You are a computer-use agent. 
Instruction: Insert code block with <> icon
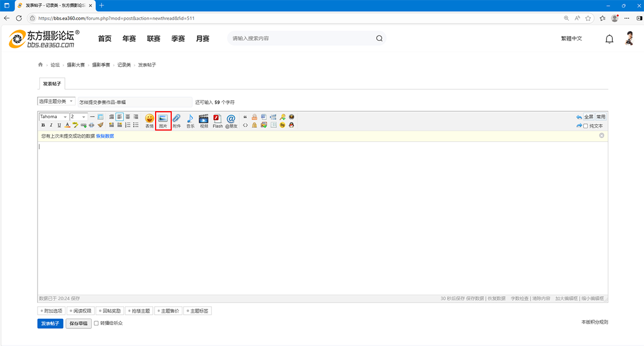(245, 125)
